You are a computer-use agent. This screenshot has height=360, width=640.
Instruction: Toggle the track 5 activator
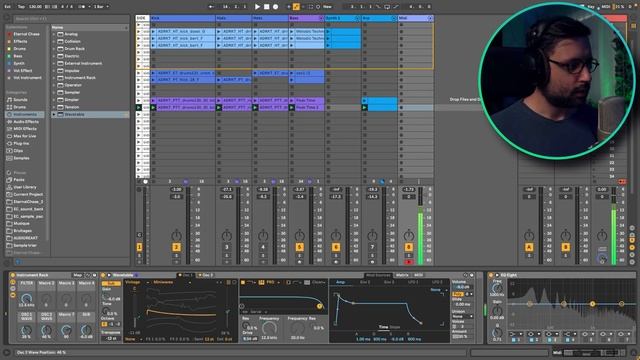[x=299, y=247]
